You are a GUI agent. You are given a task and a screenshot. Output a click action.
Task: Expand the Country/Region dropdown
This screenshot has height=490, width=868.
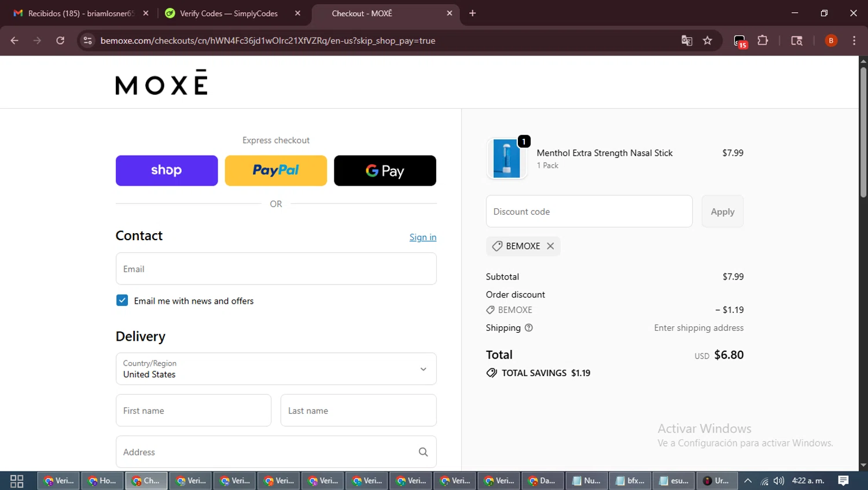point(276,369)
